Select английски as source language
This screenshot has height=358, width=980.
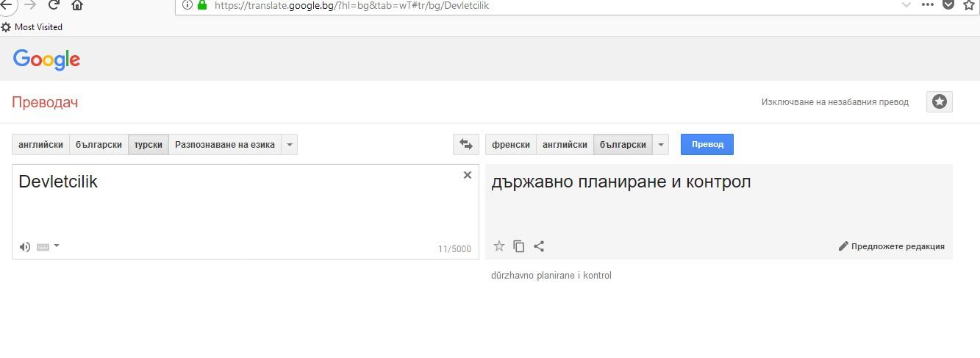click(x=40, y=145)
